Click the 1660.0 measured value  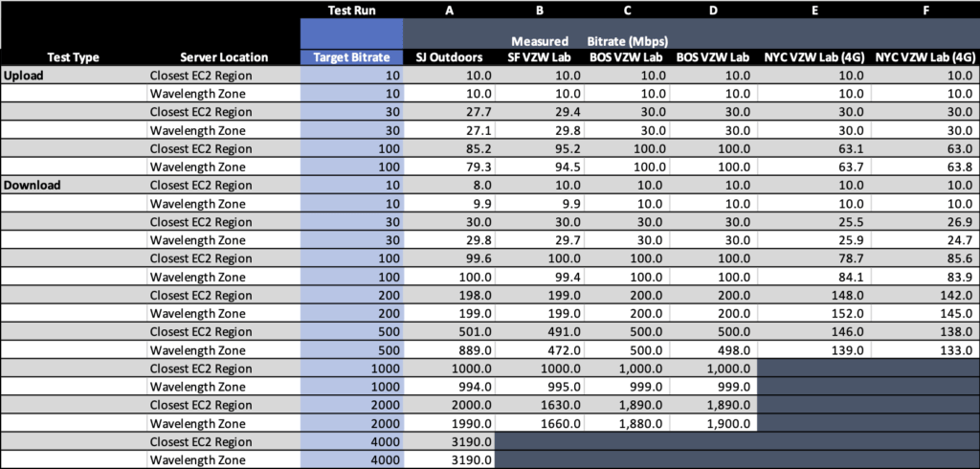563,423
